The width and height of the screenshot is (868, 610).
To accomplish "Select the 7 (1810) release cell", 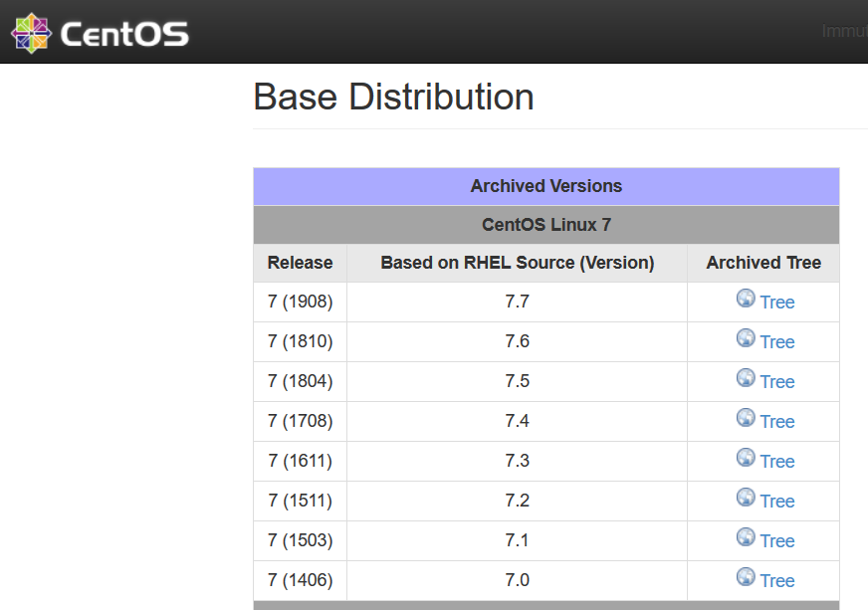I will [x=300, y=342].
